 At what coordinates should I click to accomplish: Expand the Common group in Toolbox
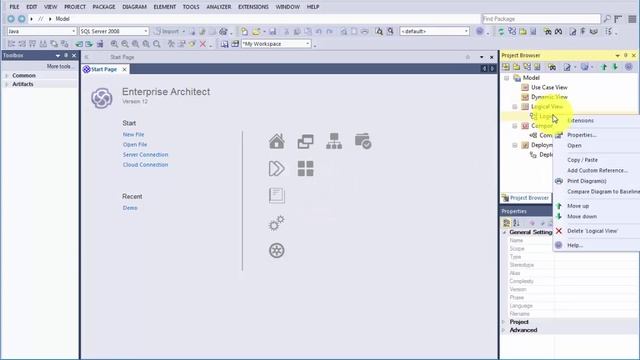coord(7,76)
